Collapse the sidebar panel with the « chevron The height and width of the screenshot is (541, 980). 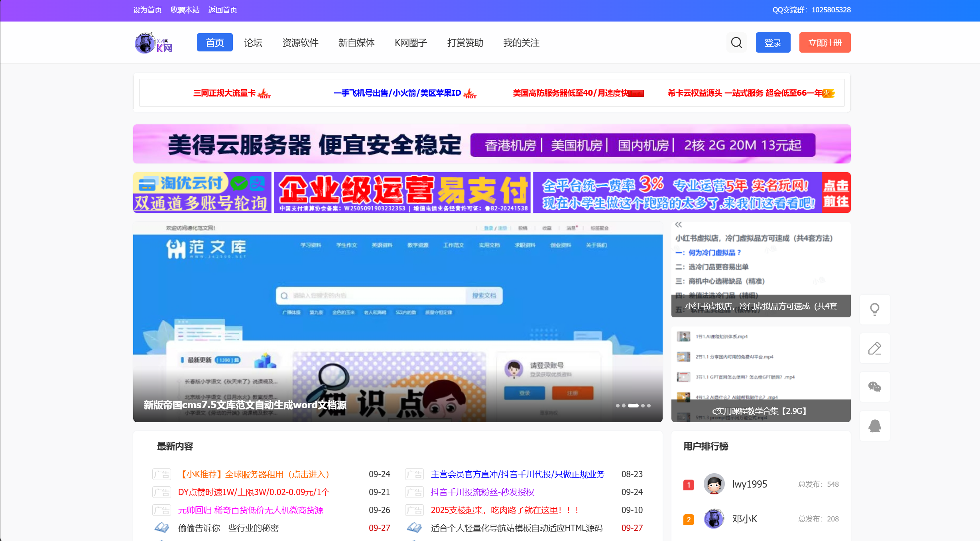[678, 224]
